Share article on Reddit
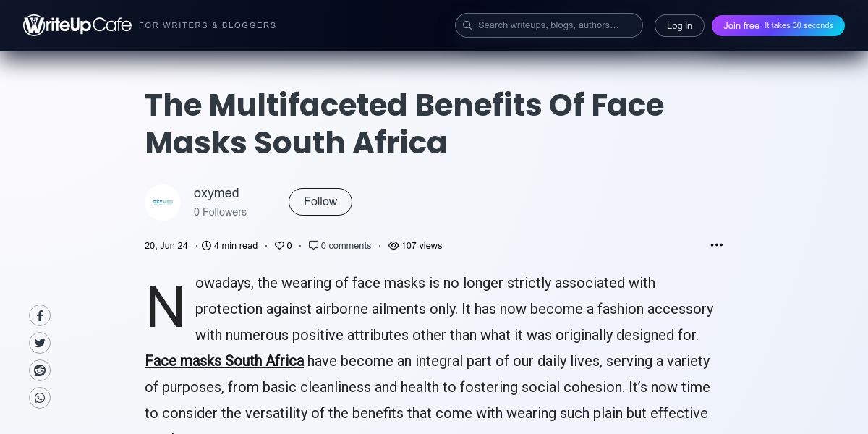Viewport: 868px width, 434px height. point(40,370)
